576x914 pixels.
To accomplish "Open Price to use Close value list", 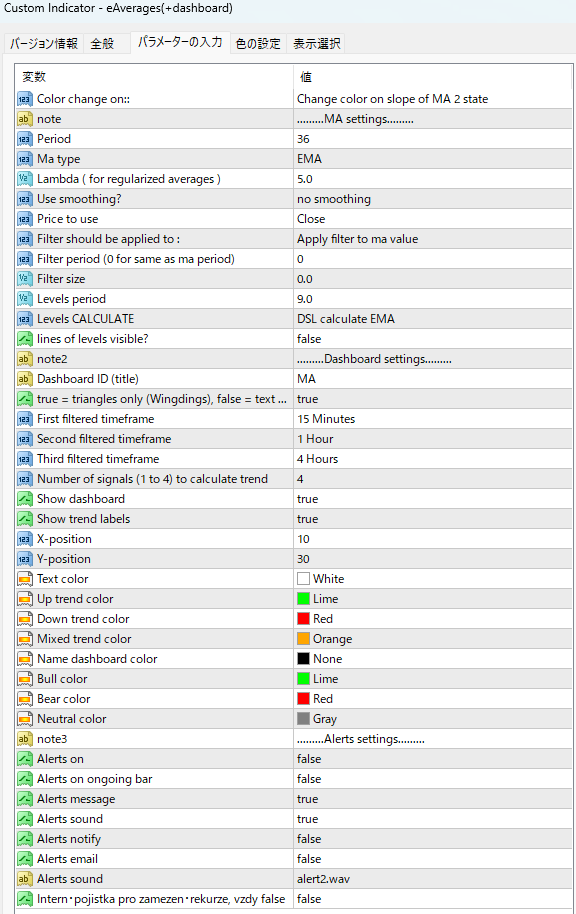I will pos(432,219).
